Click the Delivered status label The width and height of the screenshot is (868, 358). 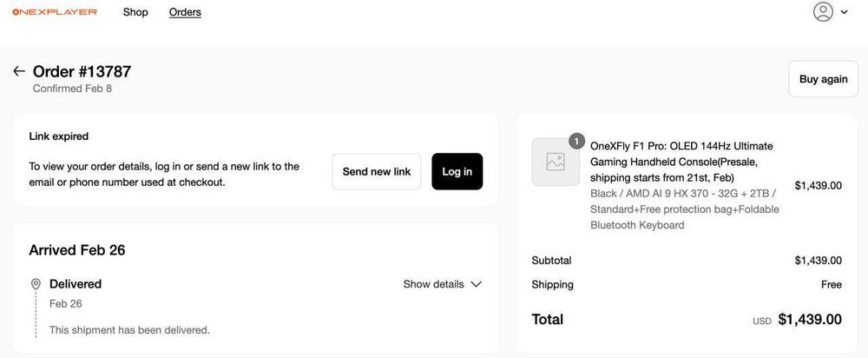[x=76, y=284]
